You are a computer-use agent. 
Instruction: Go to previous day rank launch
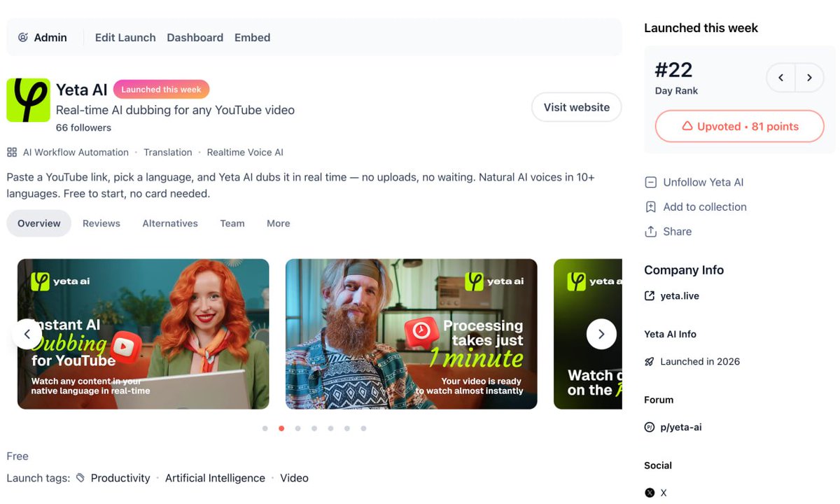click(781, 78)
